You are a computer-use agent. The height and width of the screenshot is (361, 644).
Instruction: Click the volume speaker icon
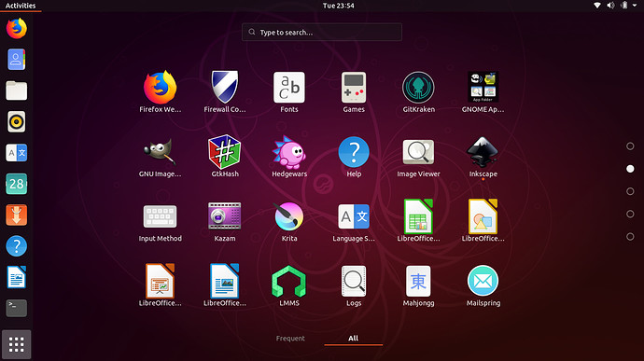(610, 6)
